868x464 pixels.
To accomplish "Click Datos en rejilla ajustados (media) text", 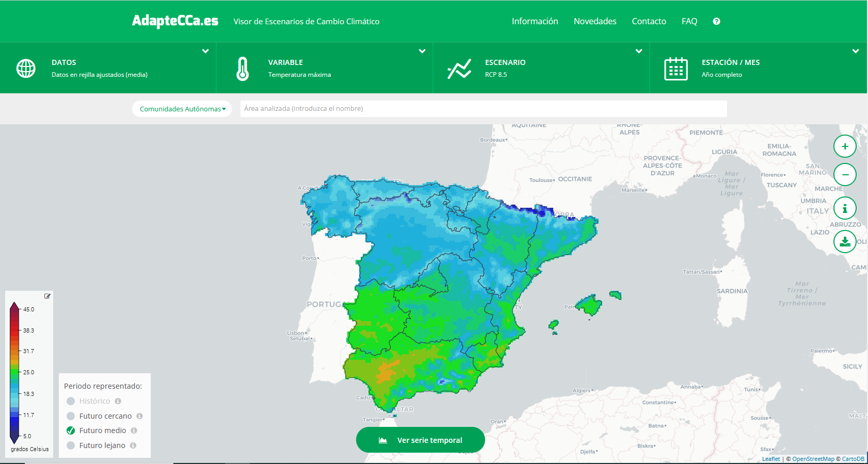I will tap(100, 75).
